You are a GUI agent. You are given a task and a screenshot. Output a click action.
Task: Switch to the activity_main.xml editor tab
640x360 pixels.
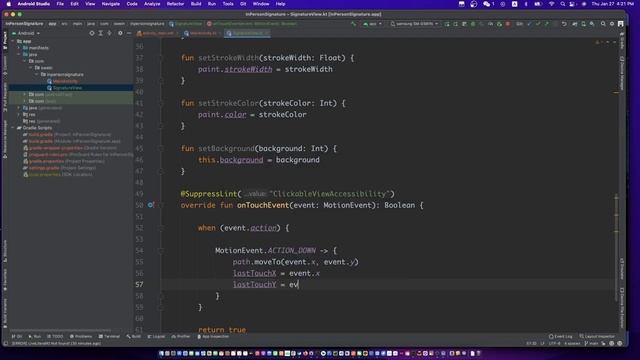(157, 33)
